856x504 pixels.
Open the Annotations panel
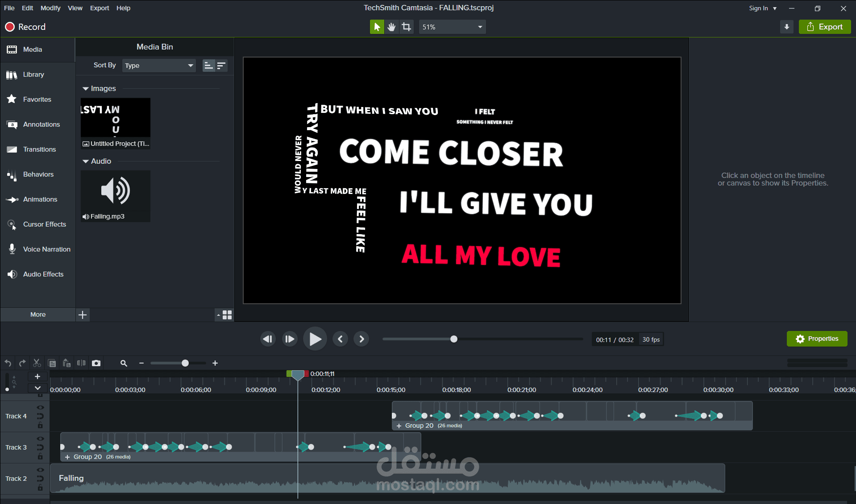[x=38, y=124]
